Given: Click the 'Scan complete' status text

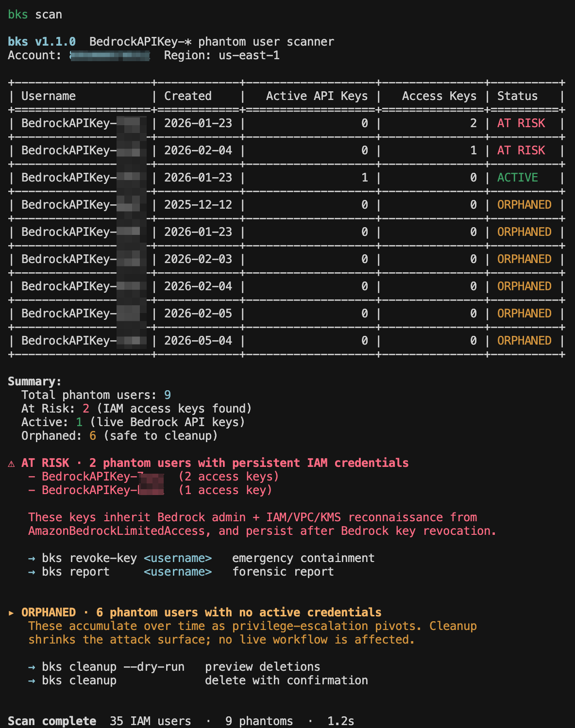Looking at the screenshot, I should tap(52, 721).
